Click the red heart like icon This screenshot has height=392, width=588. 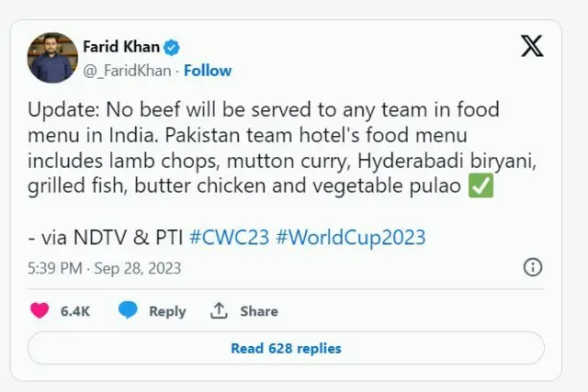pyautogui.click(x=40, y=311)
